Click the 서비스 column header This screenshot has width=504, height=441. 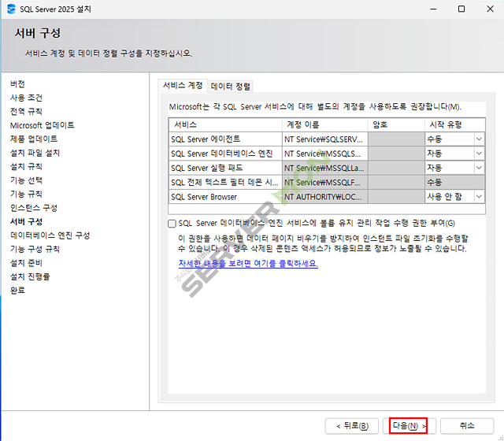coord(225,124)
